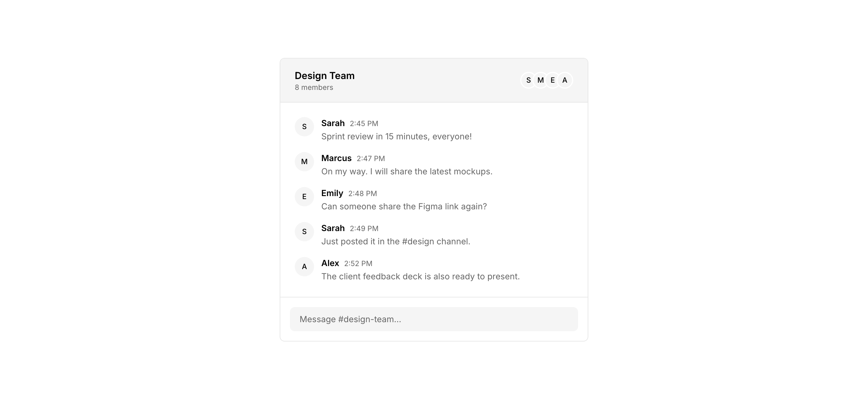Click the S avatar in the header
This screenshot has height=400, width=868.
click(528, 80)
